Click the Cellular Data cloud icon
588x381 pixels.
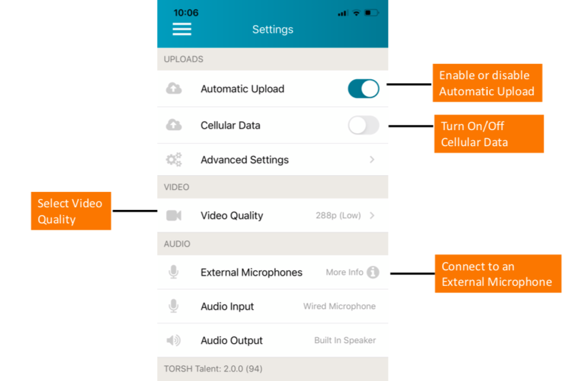174,125
